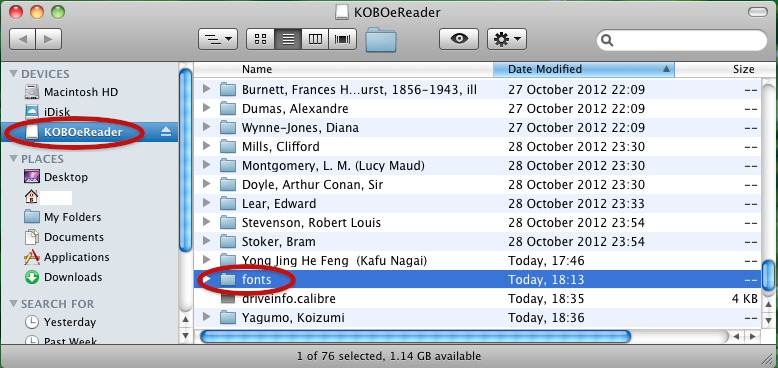
Task: Click the file list vertical scrollbar thumb
Action: coord(768,274)
